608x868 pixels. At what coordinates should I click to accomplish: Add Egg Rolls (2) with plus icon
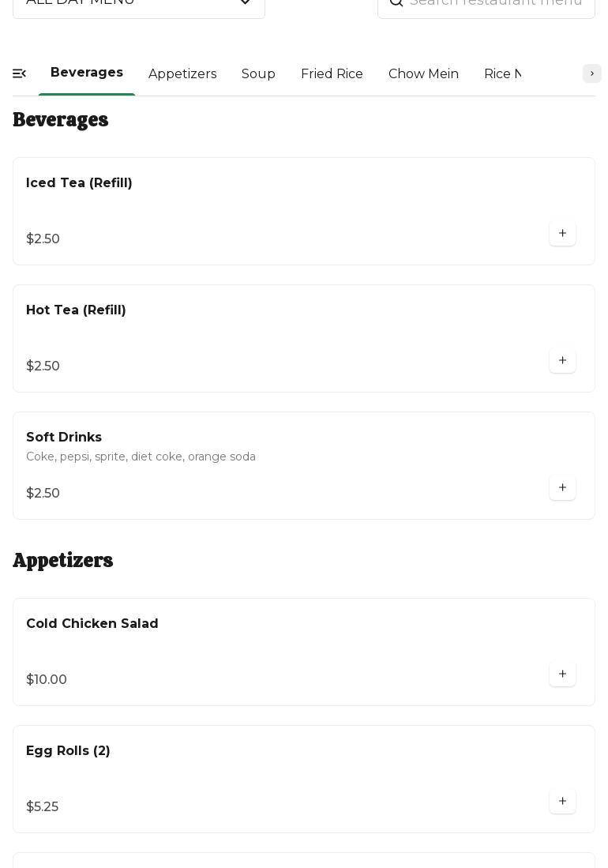click(x=562, y=802)
